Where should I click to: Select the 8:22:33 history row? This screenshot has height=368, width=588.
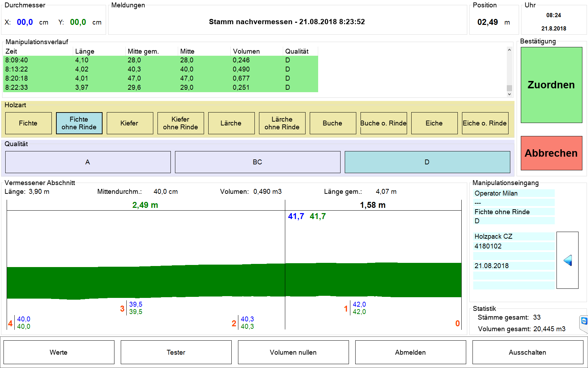[x=161, y=88]
